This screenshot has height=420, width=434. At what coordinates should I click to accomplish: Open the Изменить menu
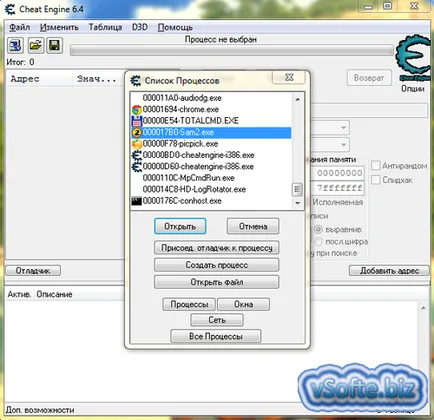pyautogui.click(x=59, y=27)
